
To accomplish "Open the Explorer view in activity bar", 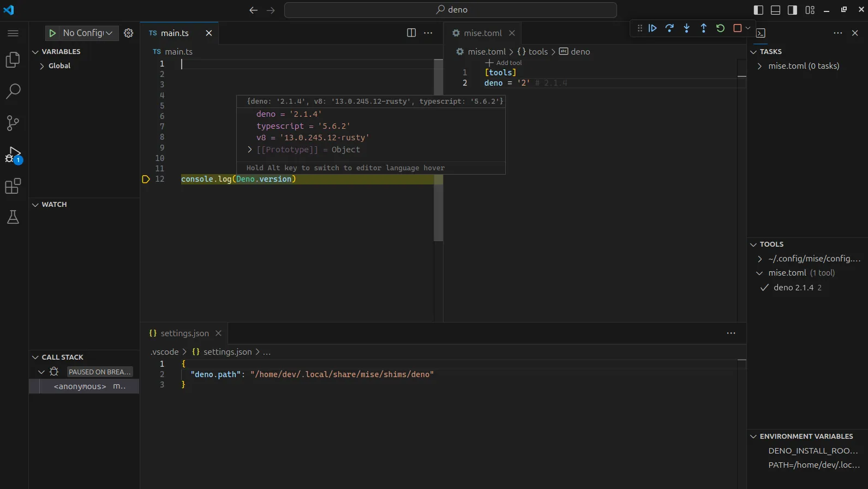I will click(13, 59).
